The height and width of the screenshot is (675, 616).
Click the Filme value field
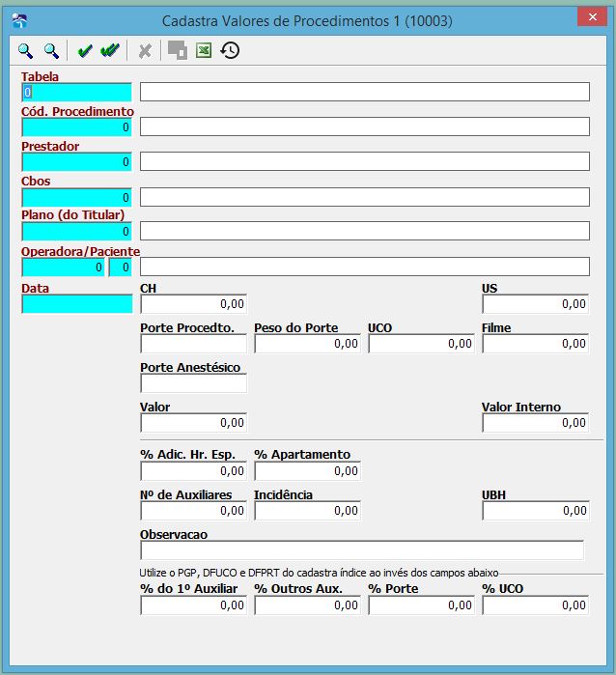(535, 344)
